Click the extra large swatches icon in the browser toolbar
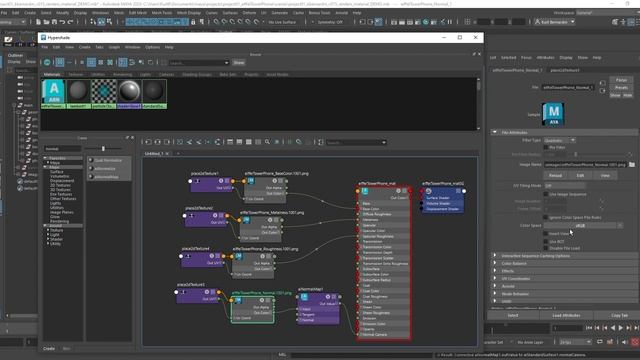This screenshot has height=360, width=640. [110, 62]
